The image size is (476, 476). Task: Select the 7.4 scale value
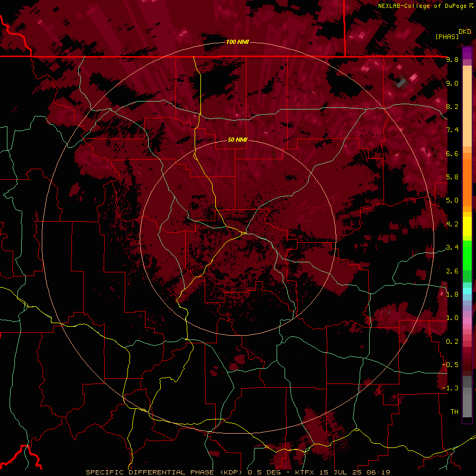(x=452, y=130)
